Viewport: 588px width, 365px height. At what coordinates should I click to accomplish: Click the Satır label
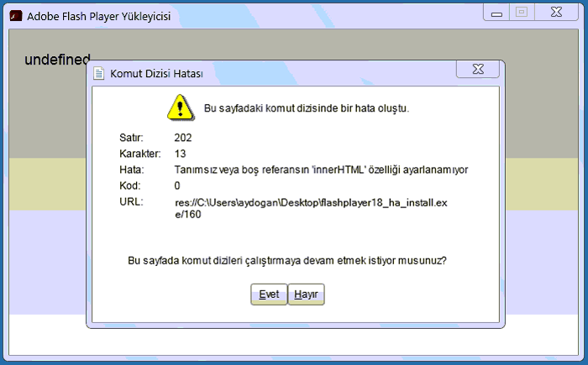131,138
